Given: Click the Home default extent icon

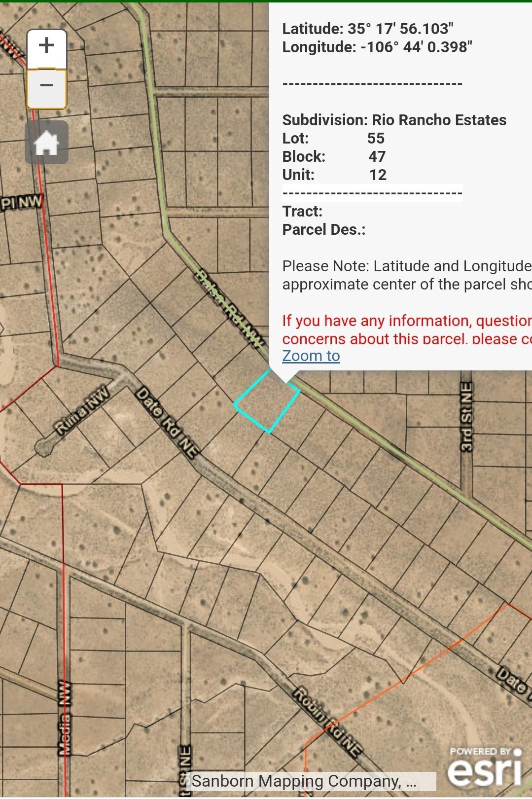Looking at the screenshot, I should (46, 143).
